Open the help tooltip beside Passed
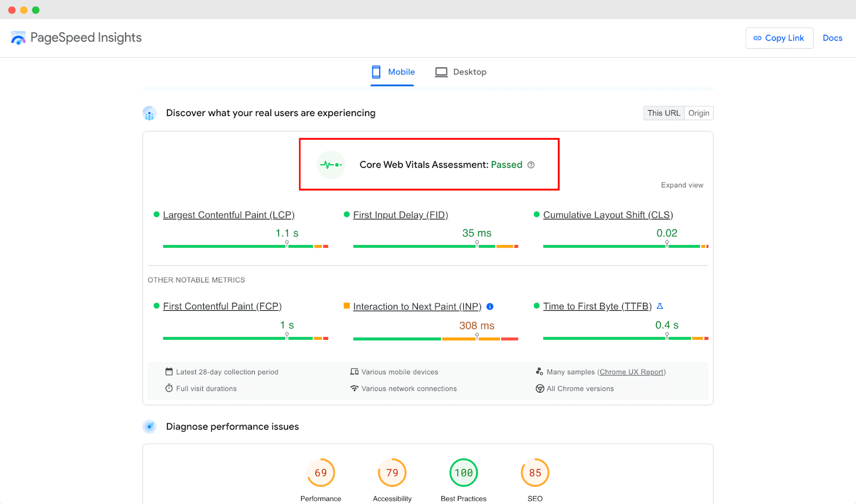This screenshot has height=504, width=856. coord(531,165)
